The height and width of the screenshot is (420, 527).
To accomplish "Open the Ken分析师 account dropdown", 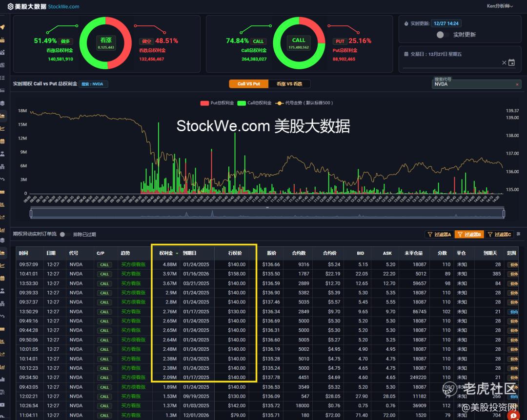I will [x=500, y=6].
